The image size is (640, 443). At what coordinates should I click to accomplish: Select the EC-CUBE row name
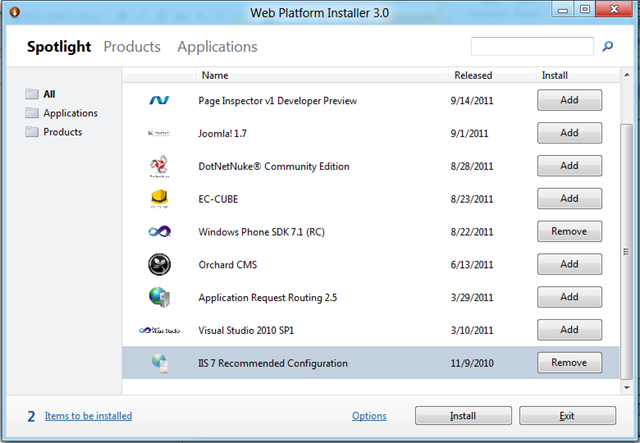218,199
